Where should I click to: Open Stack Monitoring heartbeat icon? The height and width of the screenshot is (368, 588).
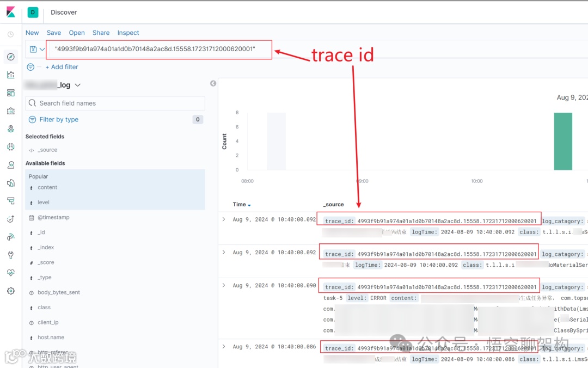coord(10,273)
